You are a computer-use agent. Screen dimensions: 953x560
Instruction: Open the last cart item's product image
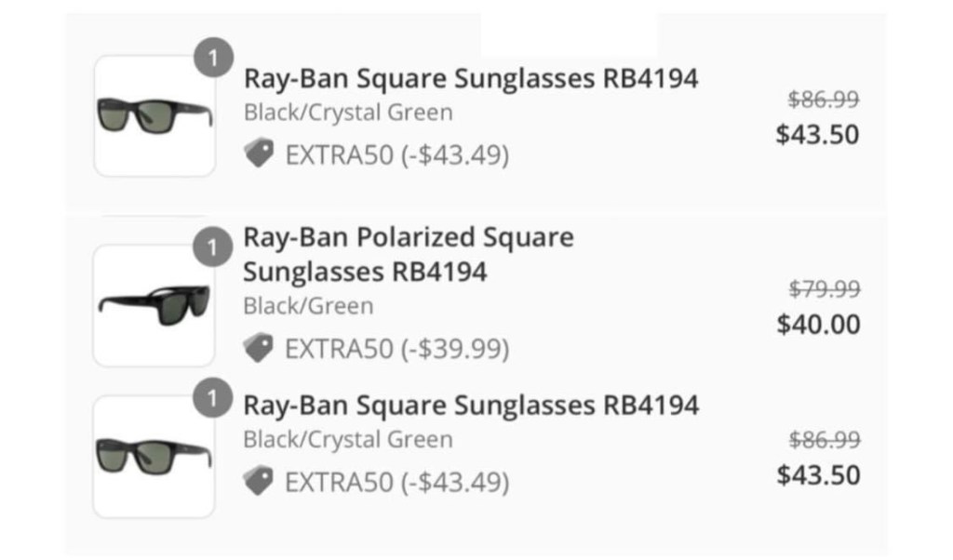pyautogui.click(x=154, y=457)
